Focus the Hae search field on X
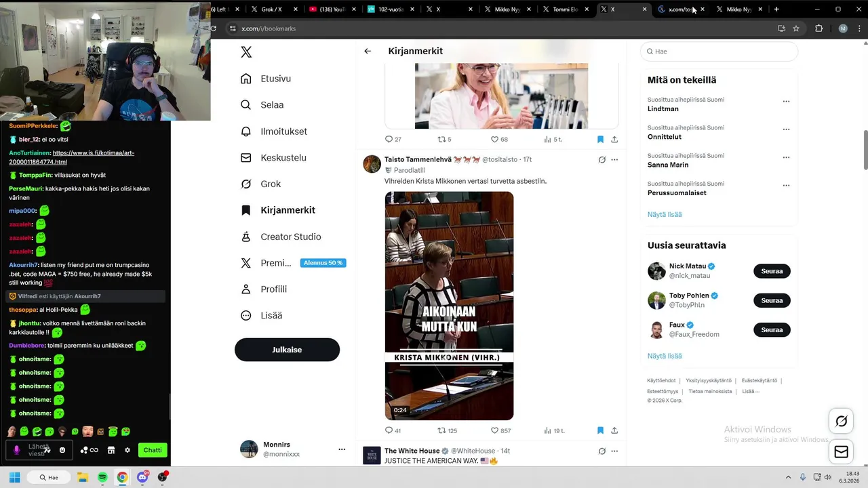This screenshot has width=868, height=488. pos(719,52)
